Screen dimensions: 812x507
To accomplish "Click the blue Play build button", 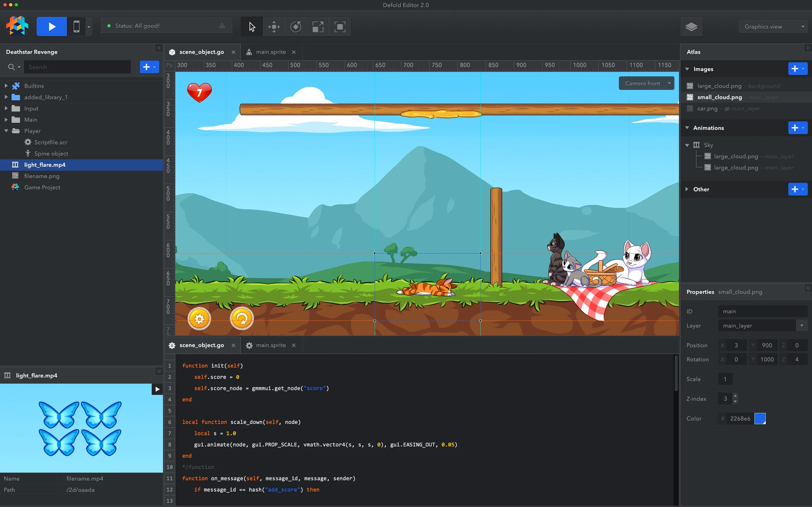I will [52, 26].
